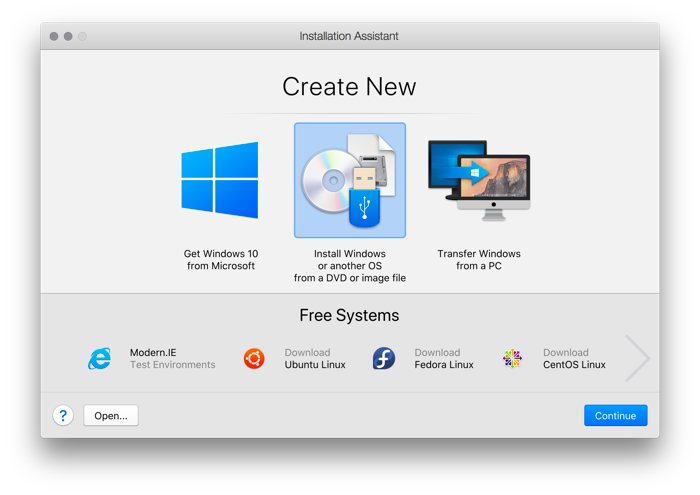Show more free systems with right arrow
Viewport: 700px width, 495px height.
(637, 358)
